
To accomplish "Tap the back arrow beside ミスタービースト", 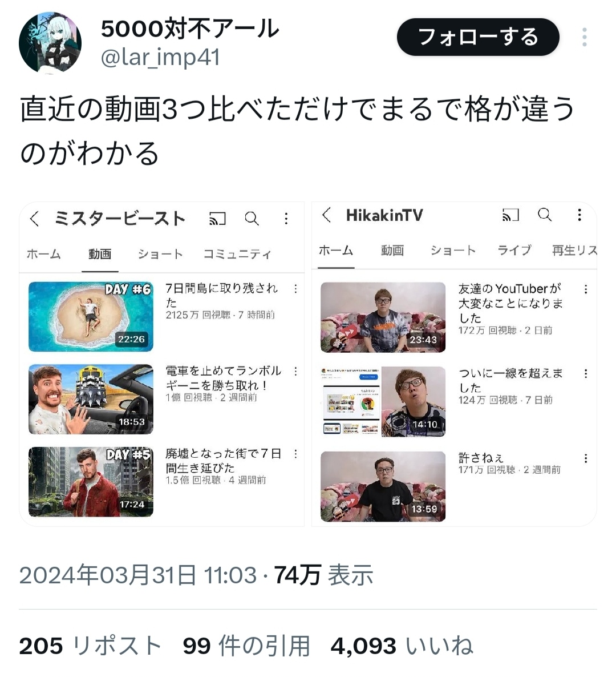I will [x=35, y=219].
